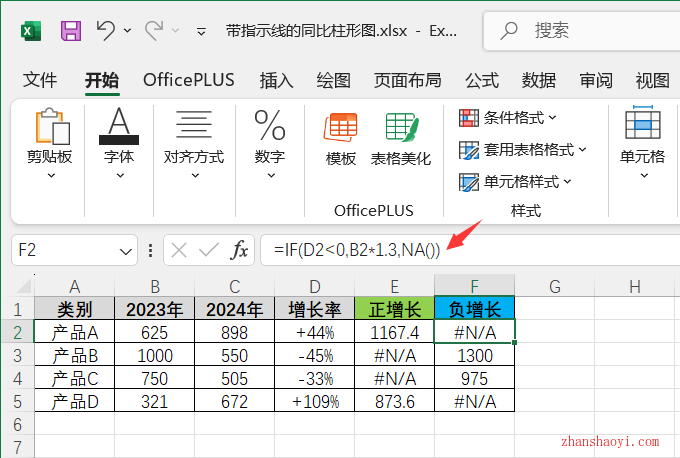Click the Undo arrow icon
Screen dimensions: 680x458
click(106, 31)
